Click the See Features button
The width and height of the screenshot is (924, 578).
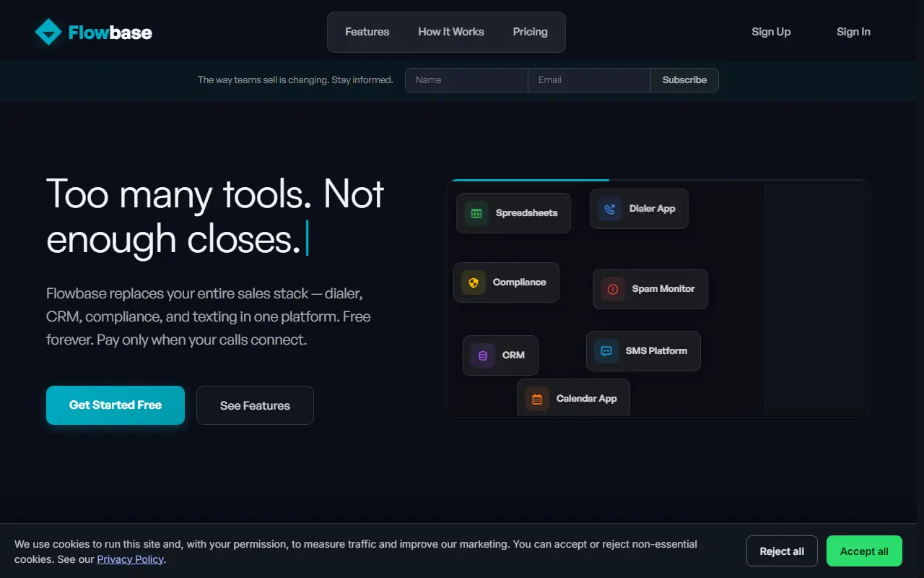[x=255, y=405]
